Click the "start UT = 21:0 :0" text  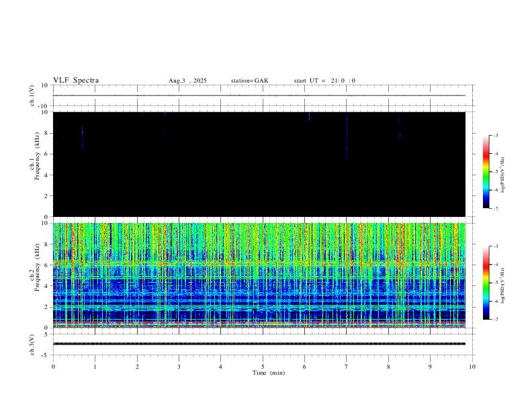[x=324, y=81]
